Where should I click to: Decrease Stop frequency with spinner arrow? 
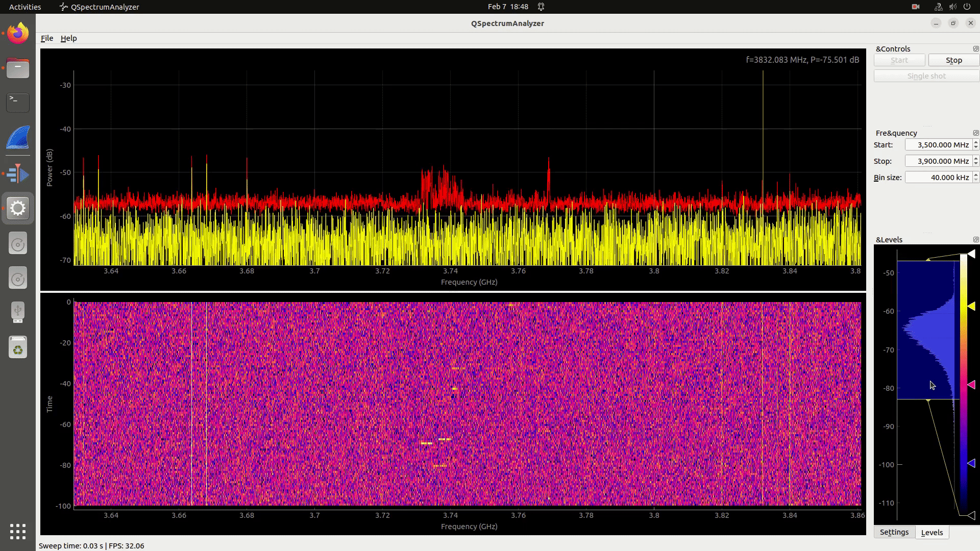click(x=976, y=164)
